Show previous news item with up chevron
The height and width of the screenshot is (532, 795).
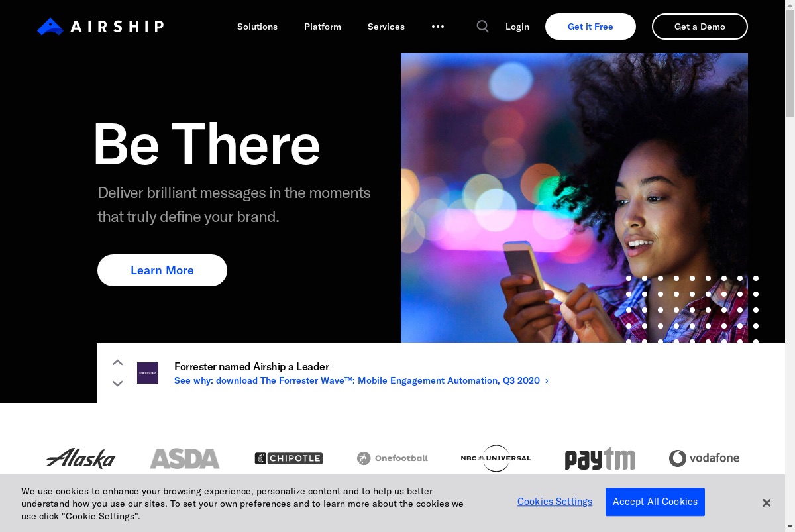(x=117, y=362)
